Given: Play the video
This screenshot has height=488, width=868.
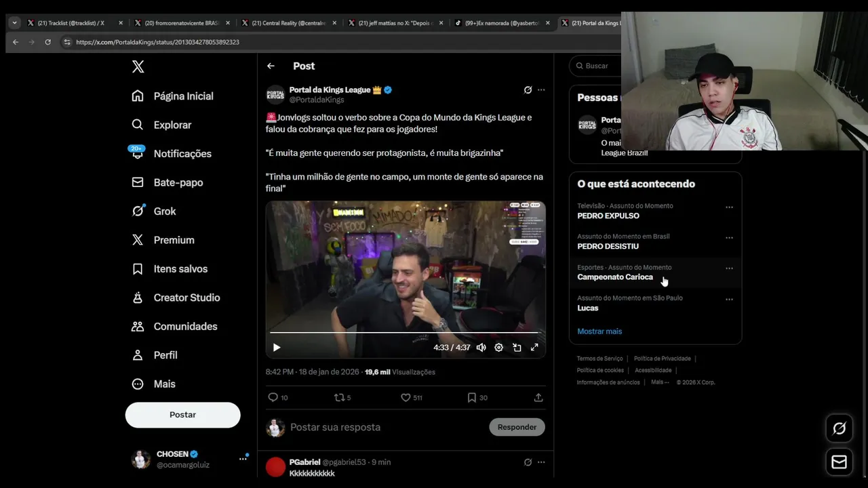Looking at the screenshot, I should tap(277, 347).
